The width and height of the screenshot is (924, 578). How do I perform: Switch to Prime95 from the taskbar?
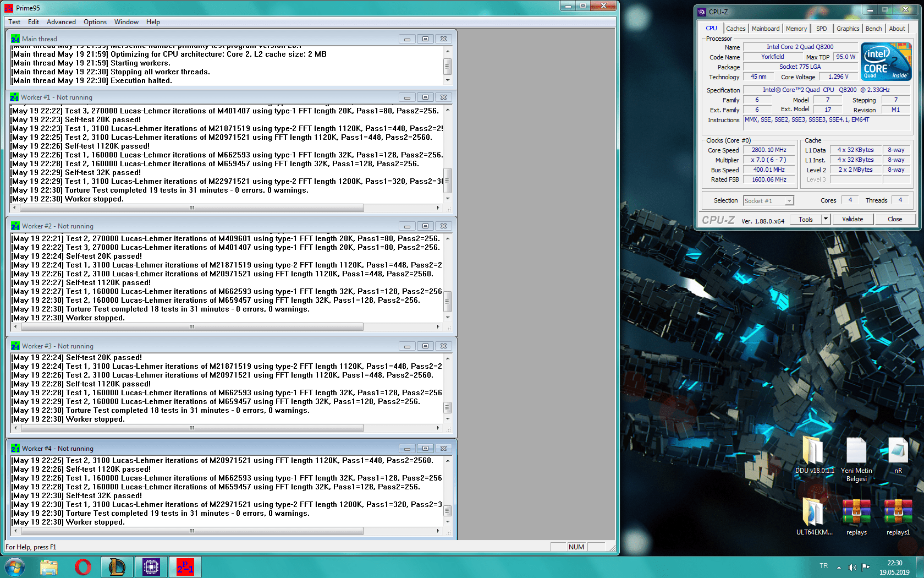point(185,567)
